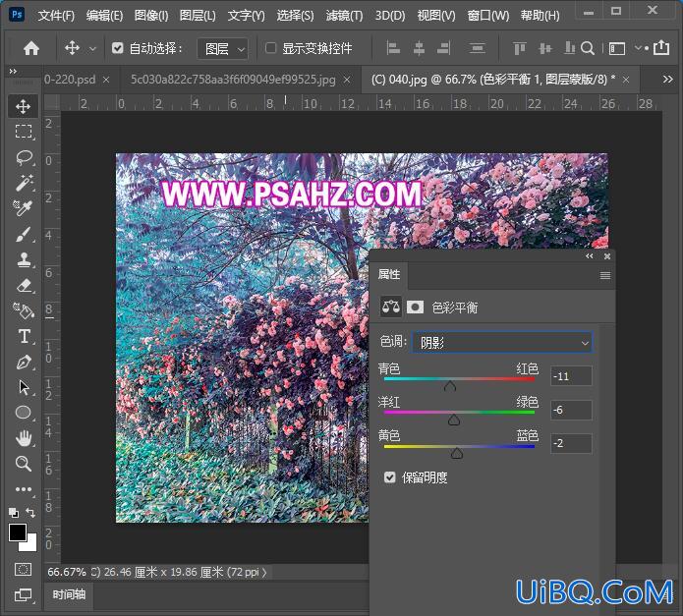Image resolution: width=683 pixels, height=616 pixels.
Task: Close the 040.jpg document tab
Action: (626, 80)
